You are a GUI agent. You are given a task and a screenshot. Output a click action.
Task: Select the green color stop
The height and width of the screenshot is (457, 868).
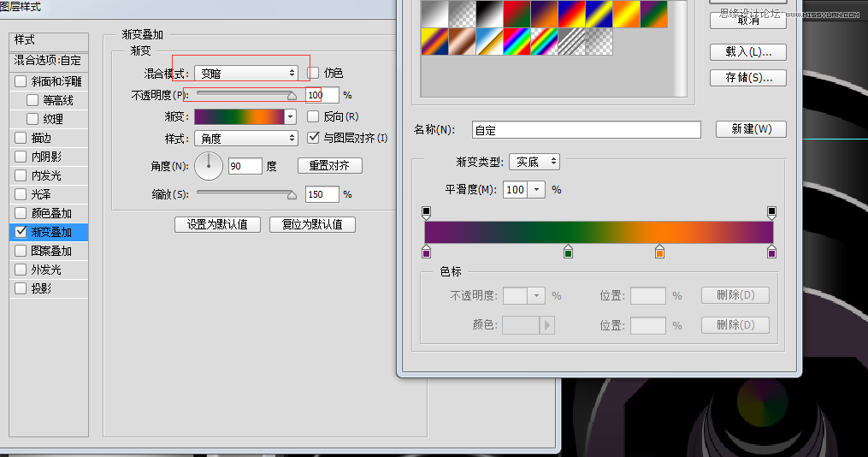tap(568, 252)
